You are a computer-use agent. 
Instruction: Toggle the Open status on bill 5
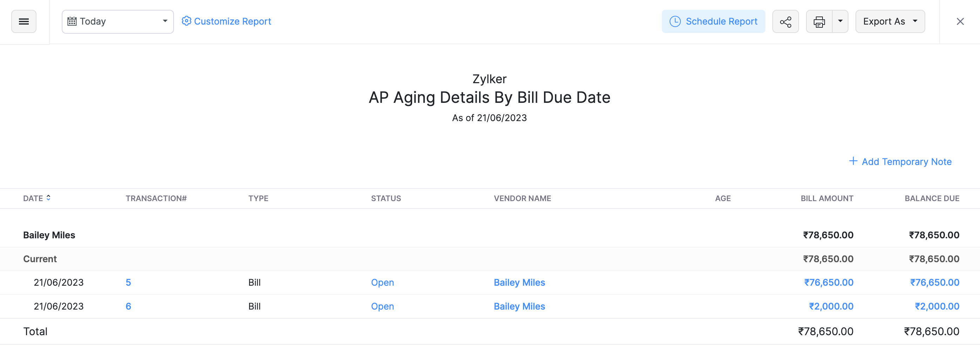[x=382, y=282]
